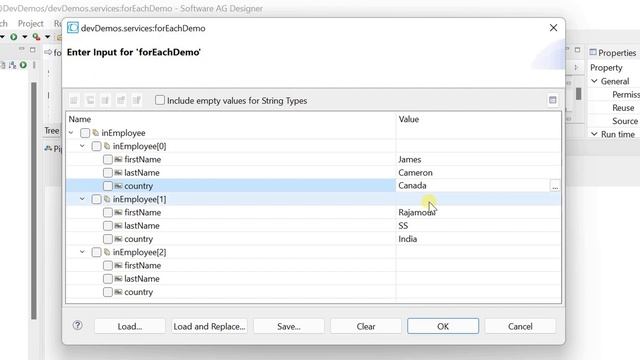Click string icon beside inEmployee[2] lastName
Image resolution: width=640 pixels, height=360 pixels.
click(x=118, y=279)
